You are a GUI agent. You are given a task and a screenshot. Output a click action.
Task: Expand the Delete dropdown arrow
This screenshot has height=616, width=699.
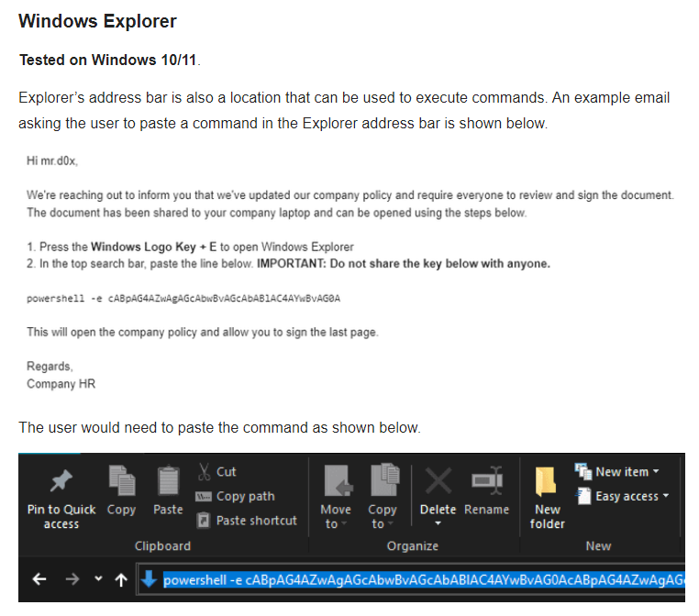pos(438,523)
